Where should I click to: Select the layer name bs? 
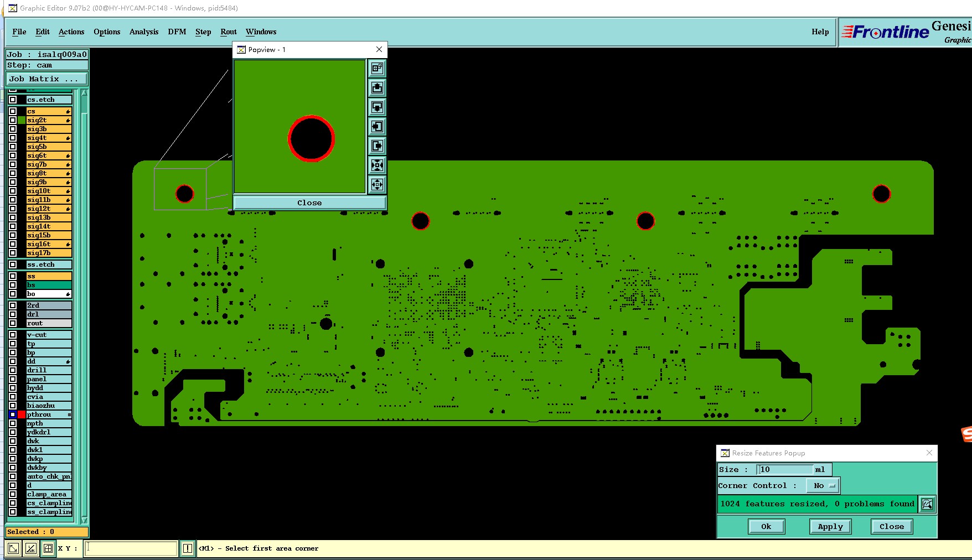tap(49, 285)
